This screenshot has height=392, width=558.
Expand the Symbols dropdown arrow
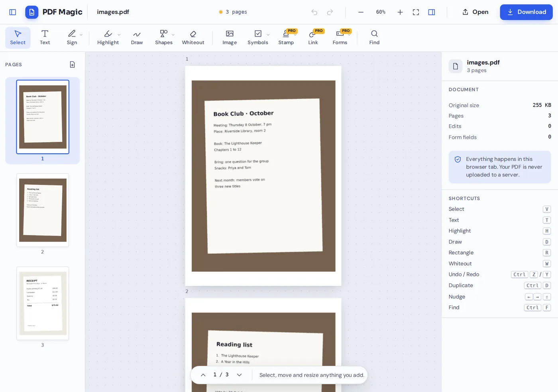[268, 35]
